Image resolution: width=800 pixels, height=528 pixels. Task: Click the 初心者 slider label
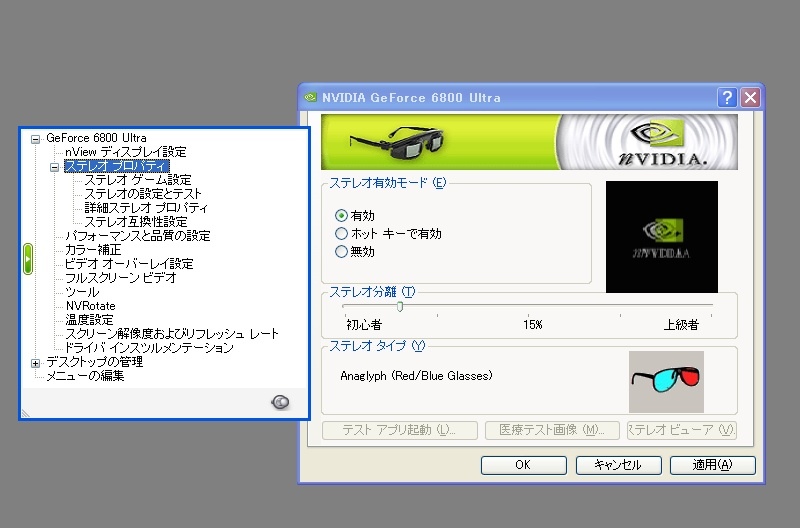click(x=364, y=324)
